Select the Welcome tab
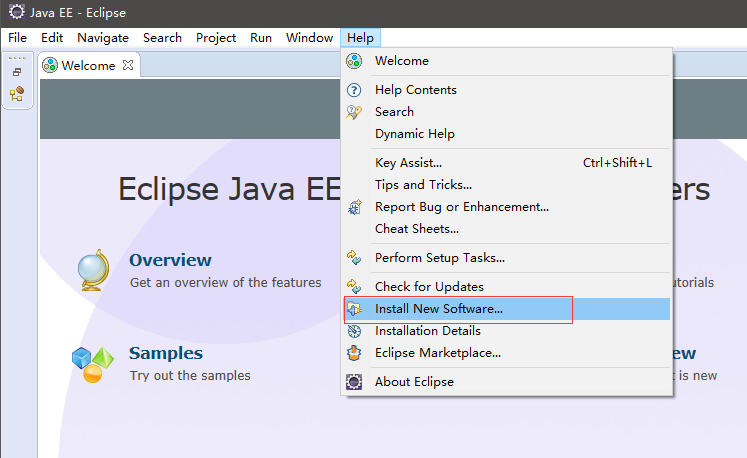The width and height of the screenshot is (747, 458). pyautogui.click(x=88, y=65)
